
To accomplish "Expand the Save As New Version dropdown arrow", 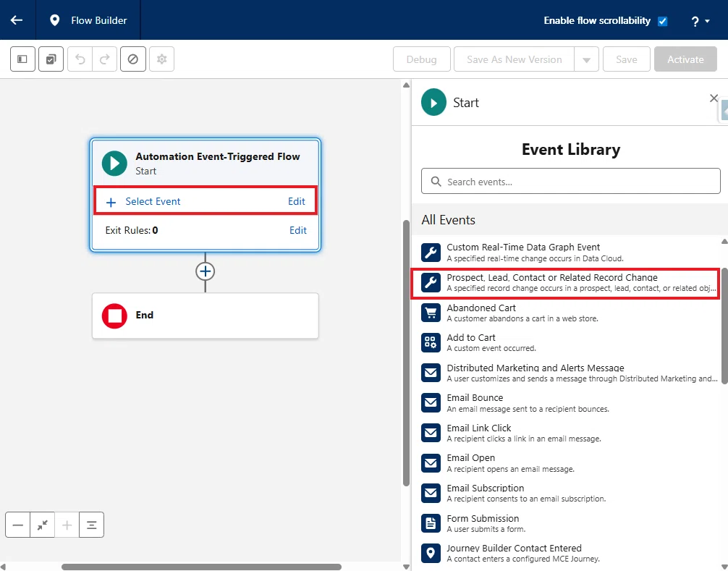I will pyautogui.click(x=586, y=59).
